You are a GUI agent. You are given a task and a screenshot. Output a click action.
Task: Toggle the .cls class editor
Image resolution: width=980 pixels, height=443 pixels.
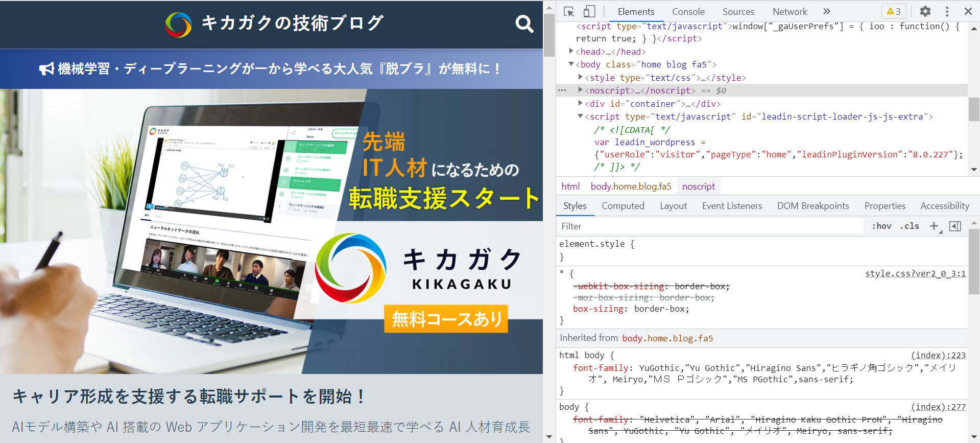[910, 226]
